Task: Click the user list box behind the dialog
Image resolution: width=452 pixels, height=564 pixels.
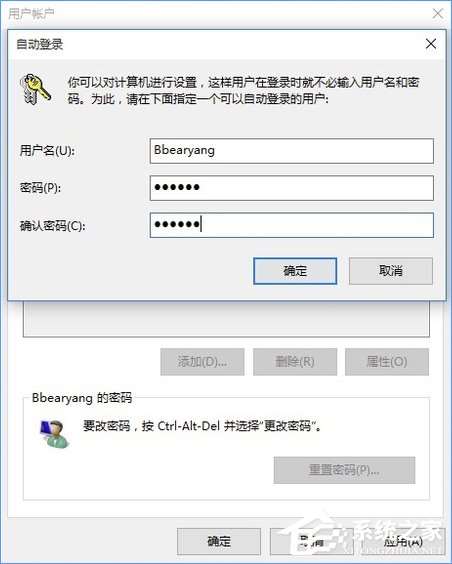Action: tap(226, 319)
